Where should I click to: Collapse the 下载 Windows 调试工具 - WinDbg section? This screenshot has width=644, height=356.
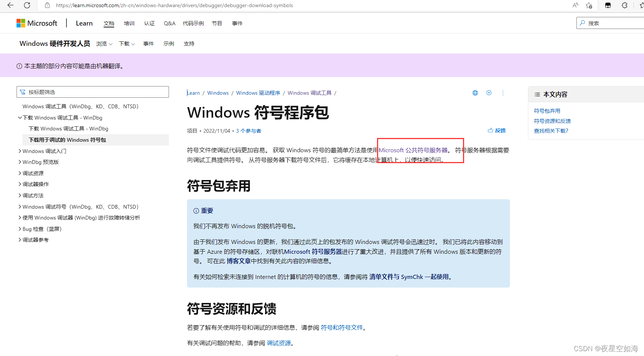20,117
